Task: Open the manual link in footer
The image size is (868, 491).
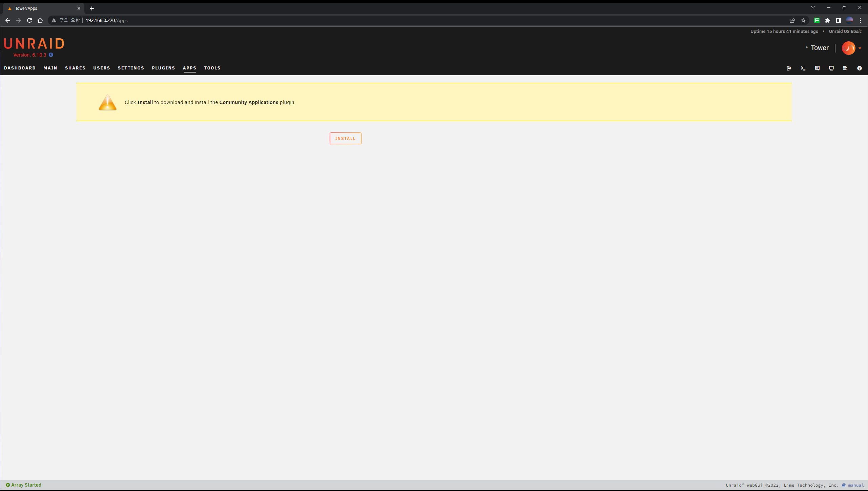Action: (x=855, y=485)
